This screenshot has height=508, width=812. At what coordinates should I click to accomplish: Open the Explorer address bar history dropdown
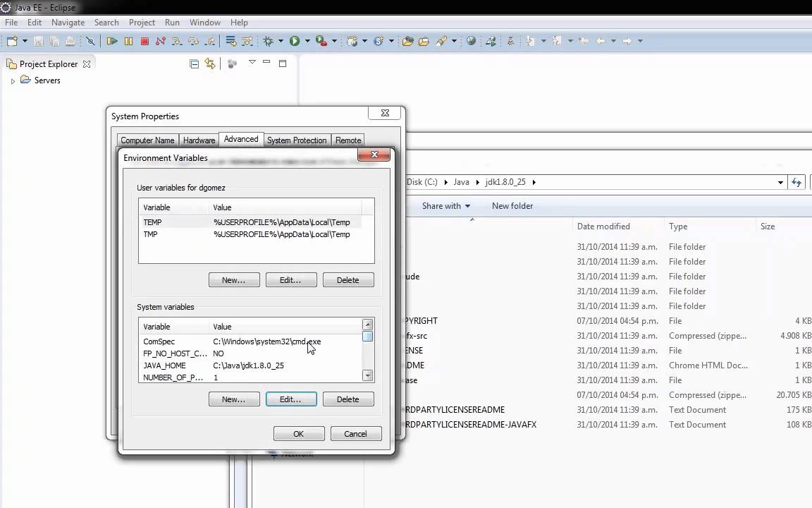click(x=780, y=183)
